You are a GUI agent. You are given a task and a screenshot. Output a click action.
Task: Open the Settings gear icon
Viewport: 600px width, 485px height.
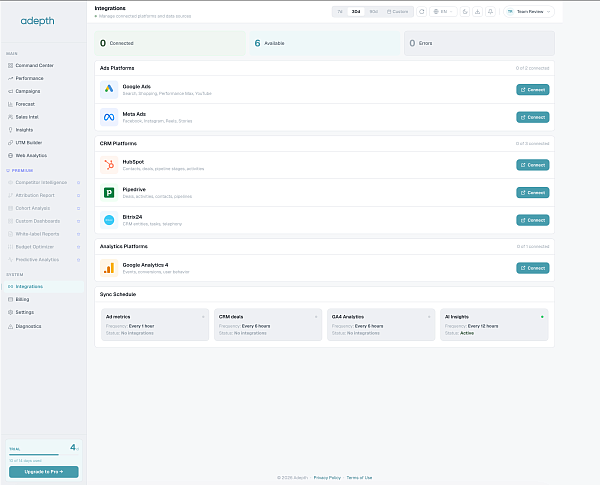pos(10,312)
